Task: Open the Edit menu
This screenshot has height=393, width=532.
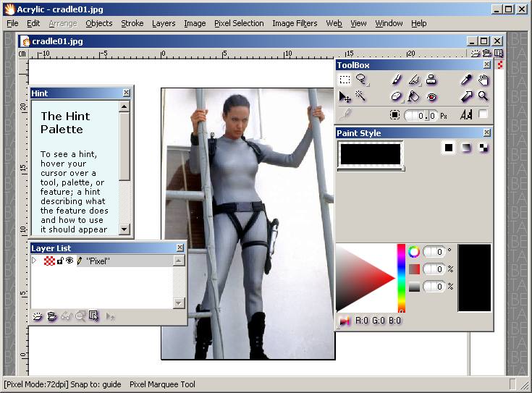Action: [x=33, y=23]
